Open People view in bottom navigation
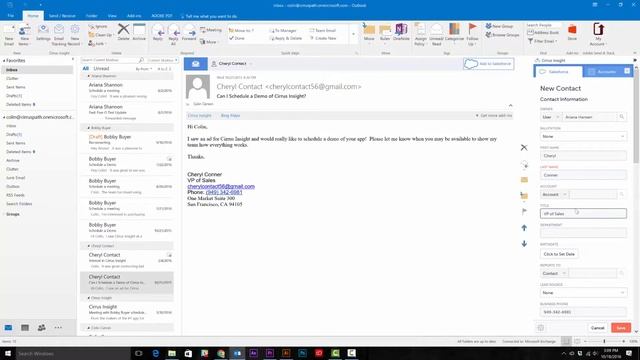 pos(41,328)
